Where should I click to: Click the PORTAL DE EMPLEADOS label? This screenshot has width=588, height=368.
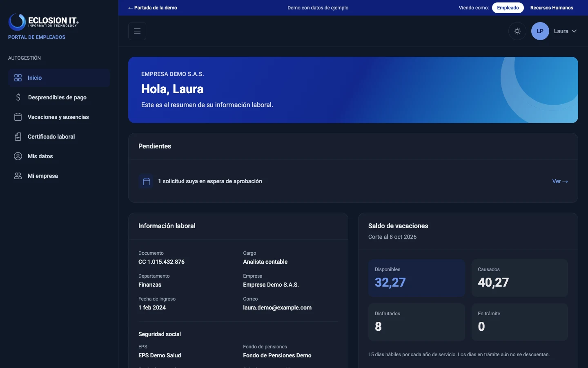(x=37, y=37)
